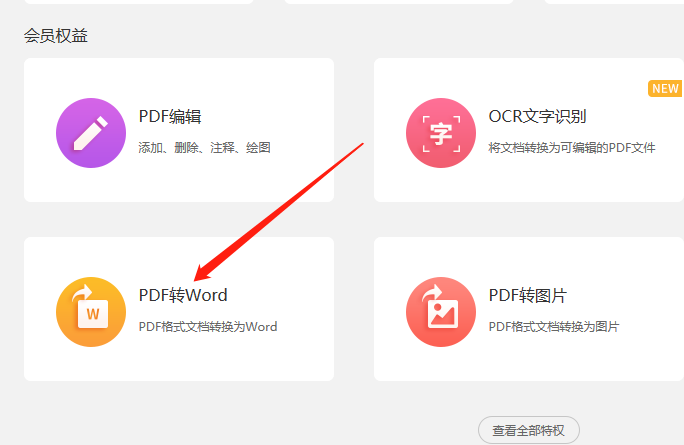Click description 将文档转换为可编辑的PDF文件
Viewport: 684px width, 445px height.
[x=571, y=147]
